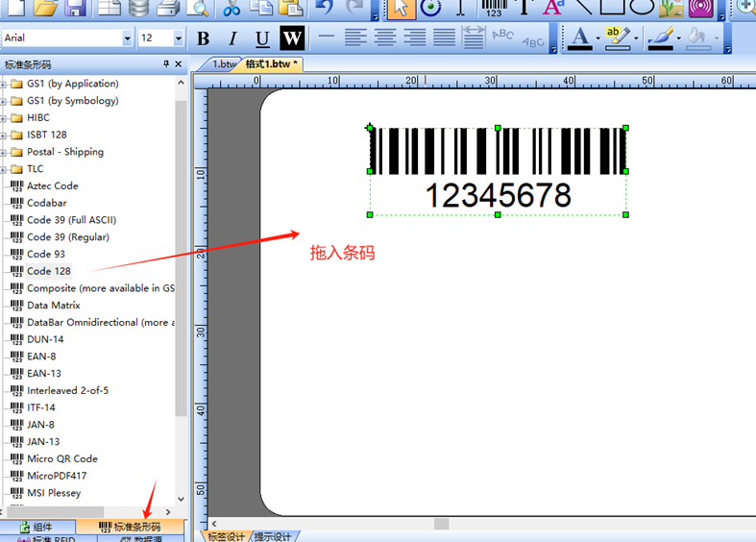Click the barcode list scroll-down arrow
The width and height of the screenshot is (756, 542).
[x=182, y=499]
